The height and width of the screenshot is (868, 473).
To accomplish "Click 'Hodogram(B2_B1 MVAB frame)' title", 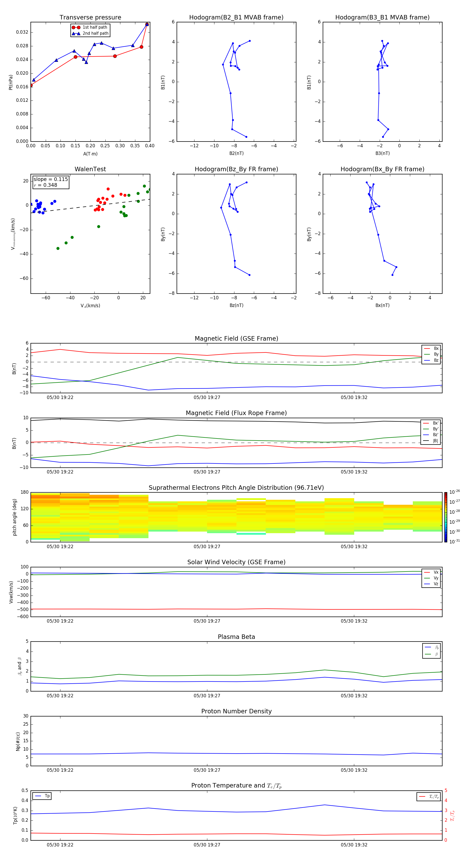I will click(236, 18).
